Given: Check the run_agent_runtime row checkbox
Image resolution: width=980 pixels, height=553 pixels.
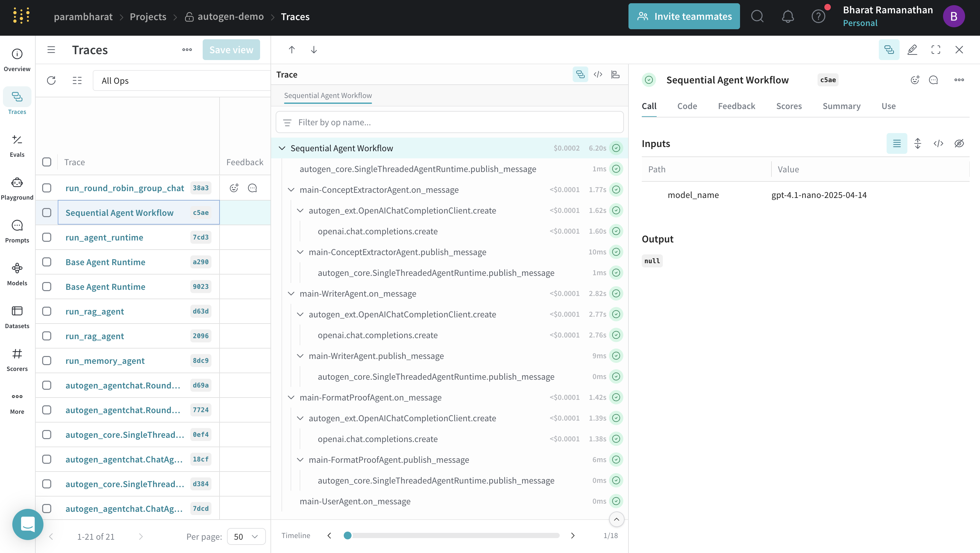Looking at the screenshot, I should tap(47, 237).
